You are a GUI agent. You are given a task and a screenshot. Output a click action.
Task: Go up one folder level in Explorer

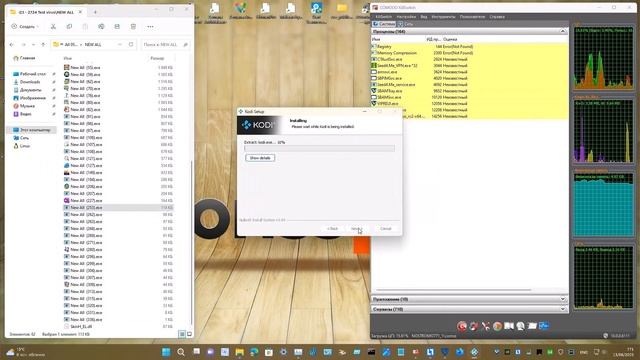pos(43,44)
